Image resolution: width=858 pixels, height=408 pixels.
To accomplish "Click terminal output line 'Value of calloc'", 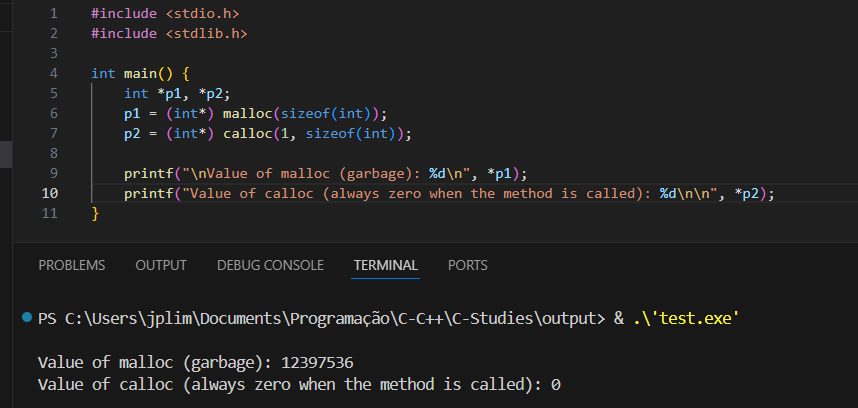I will [x=299, y=384].
